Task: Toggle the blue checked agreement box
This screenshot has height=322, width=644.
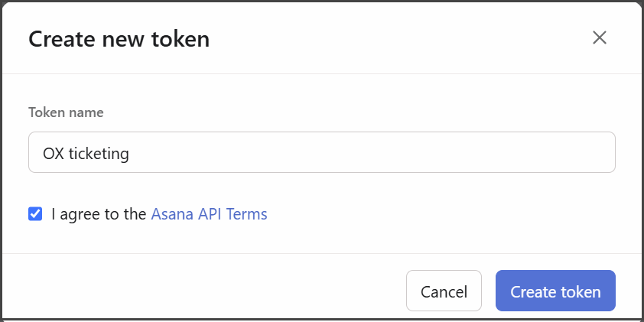Action: [35, 214]
